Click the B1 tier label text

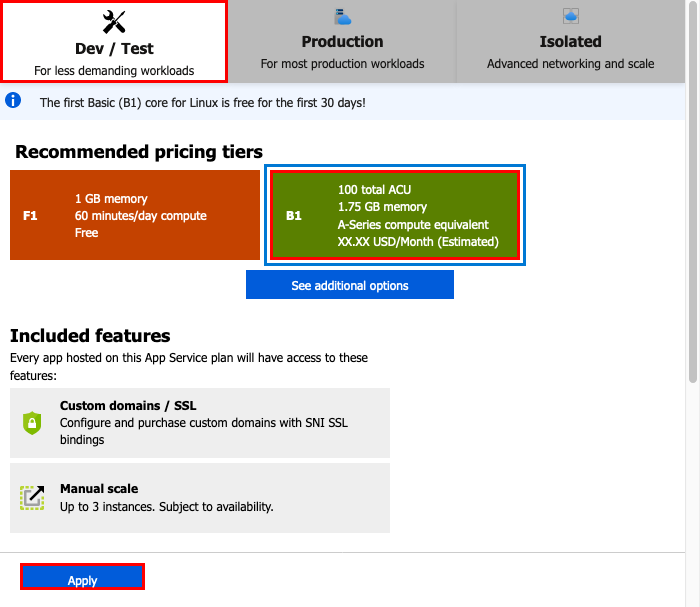(x=294, y=216)
